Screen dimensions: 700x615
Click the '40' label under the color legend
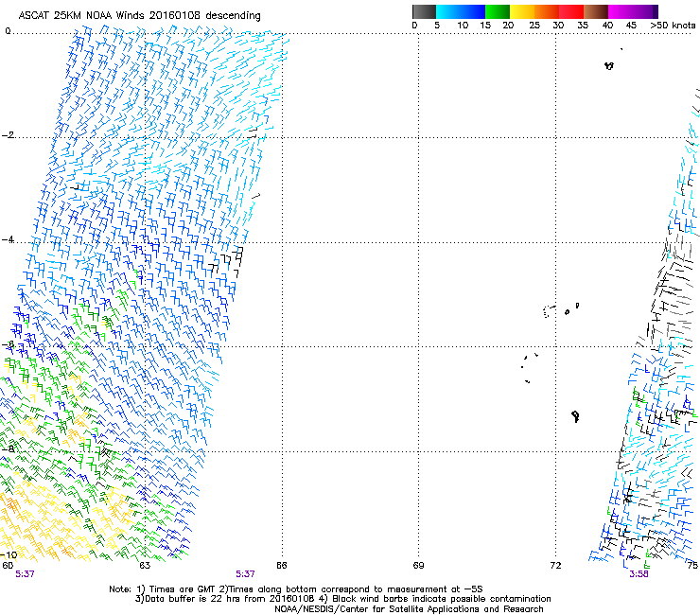point(607,26)
